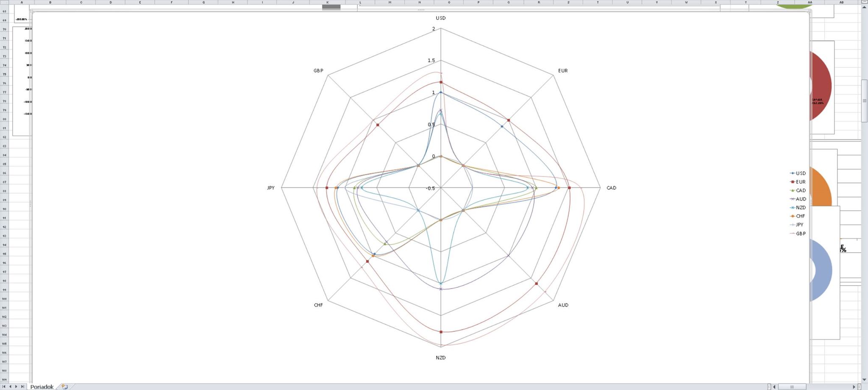Select USD entry in chart legend
Viewport: 868px width, 390px height.
tap(798, 173)
